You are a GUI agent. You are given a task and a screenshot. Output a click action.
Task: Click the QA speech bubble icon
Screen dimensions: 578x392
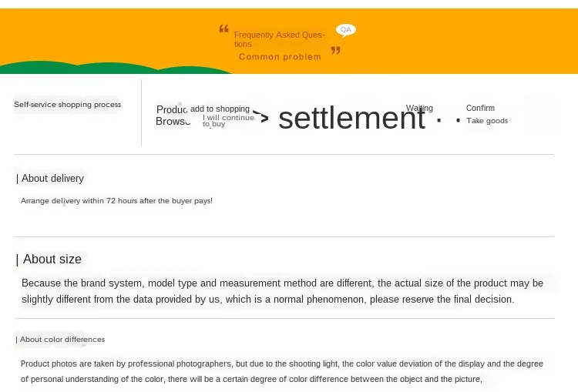point(346,30)
